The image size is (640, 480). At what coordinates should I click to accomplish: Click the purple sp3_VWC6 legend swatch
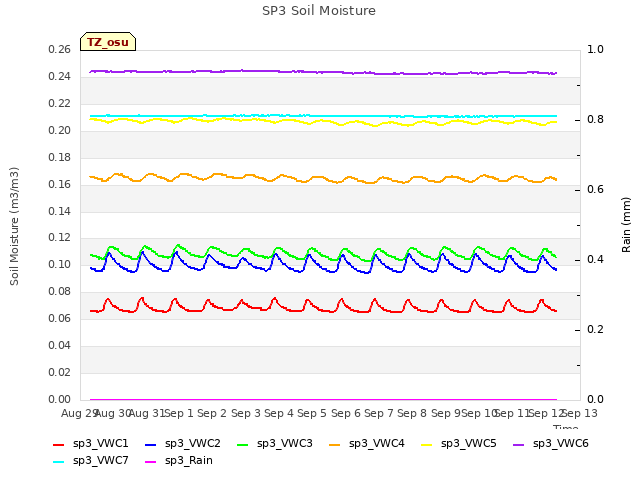click(x=518, y=444)
